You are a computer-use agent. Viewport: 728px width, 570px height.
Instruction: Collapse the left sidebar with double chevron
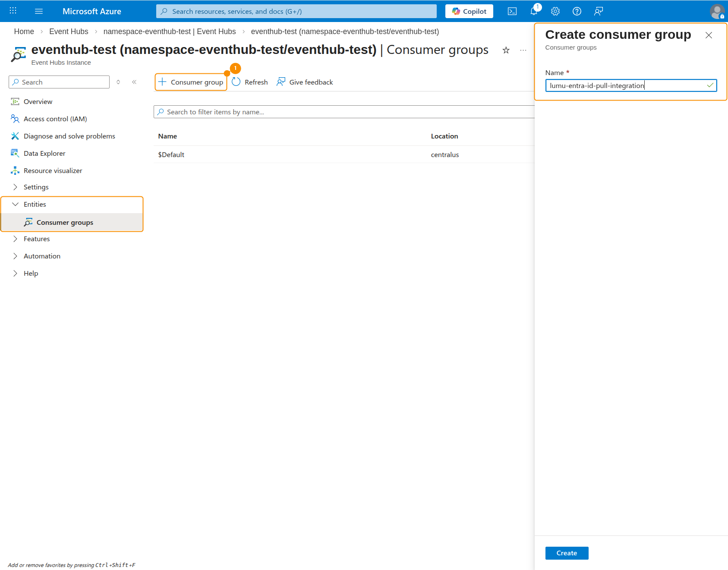pos(134,82)
